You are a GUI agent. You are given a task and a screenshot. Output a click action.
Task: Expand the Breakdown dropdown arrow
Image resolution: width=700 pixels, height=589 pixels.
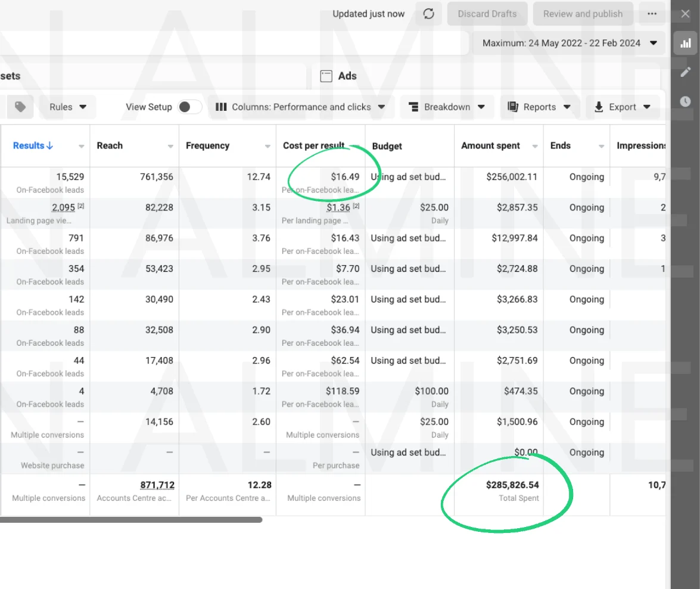(481, 107)
